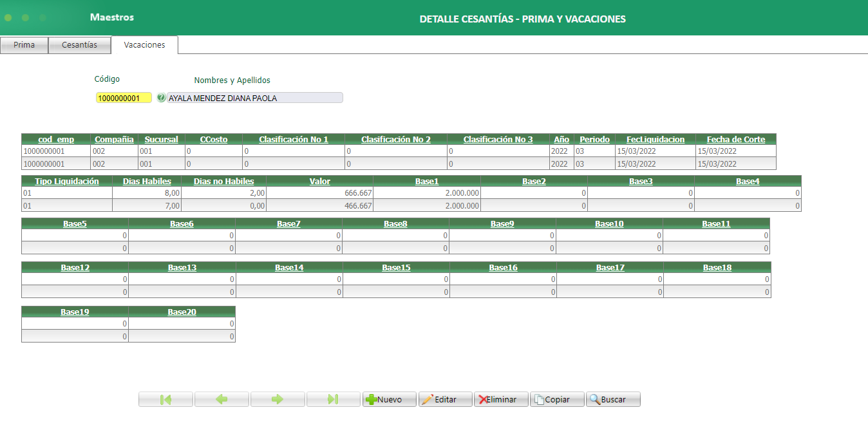Go to last record arrow
Viewport: 868px width, 423px height.
(x=334, y=399)
